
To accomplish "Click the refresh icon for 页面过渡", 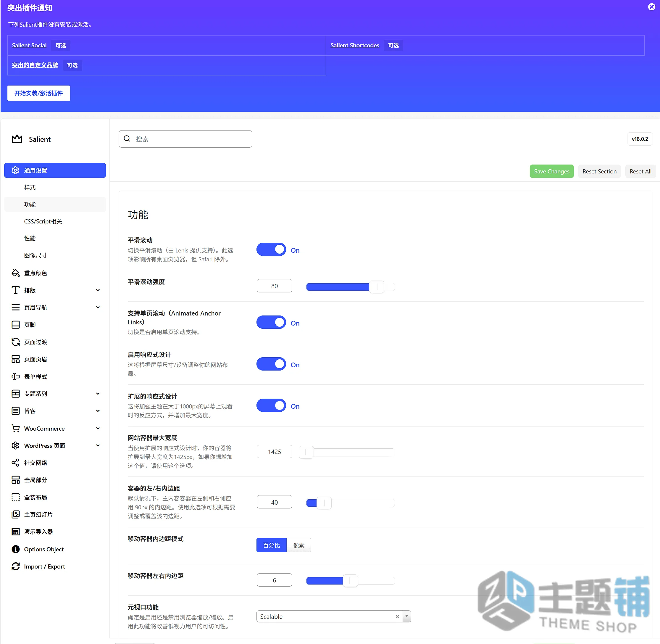I will pyautogui.click(x=16, y=342).
